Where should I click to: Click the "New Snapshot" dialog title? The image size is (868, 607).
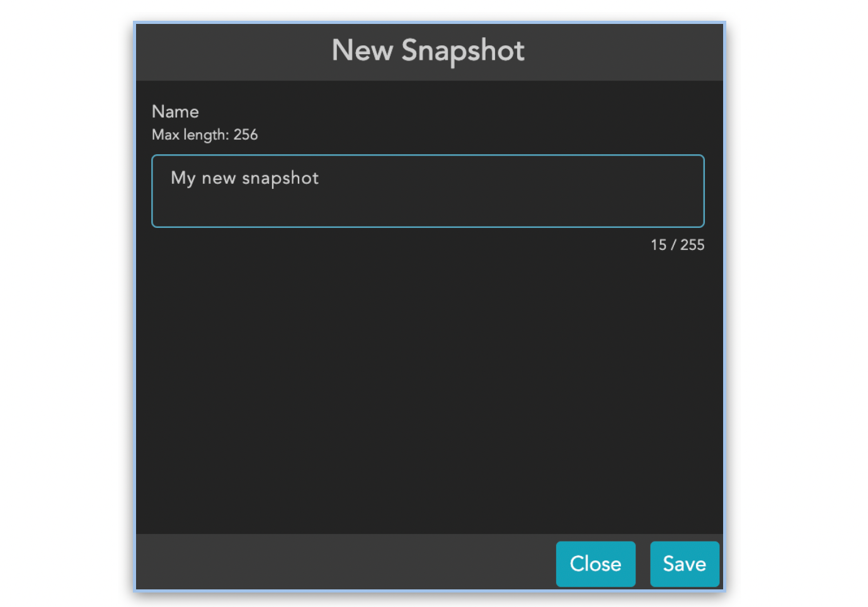428,50
